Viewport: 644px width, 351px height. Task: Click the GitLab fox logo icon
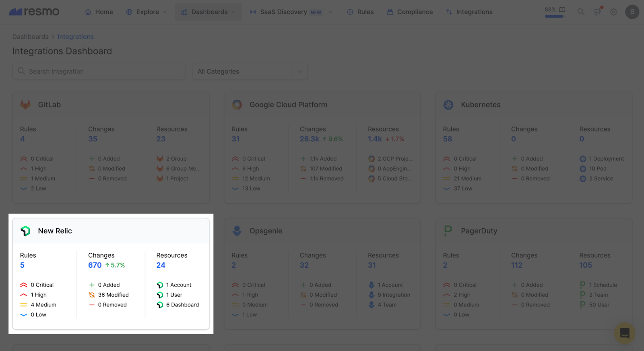pos(26,105)
